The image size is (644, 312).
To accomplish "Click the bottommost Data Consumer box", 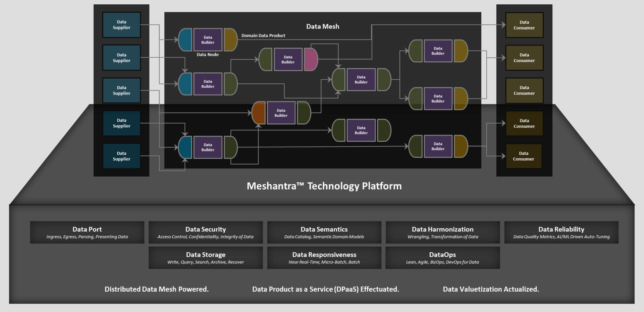I will (x=524, y=156).
